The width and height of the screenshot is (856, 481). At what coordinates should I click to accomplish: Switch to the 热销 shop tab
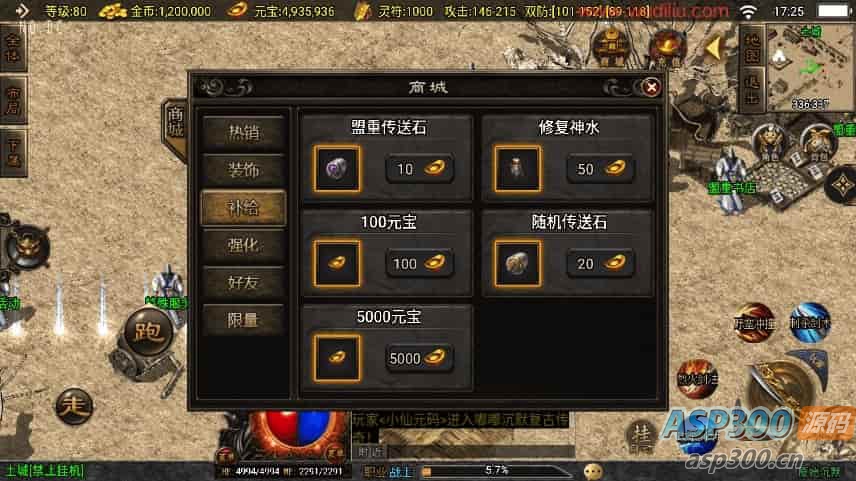coord(243,133)
